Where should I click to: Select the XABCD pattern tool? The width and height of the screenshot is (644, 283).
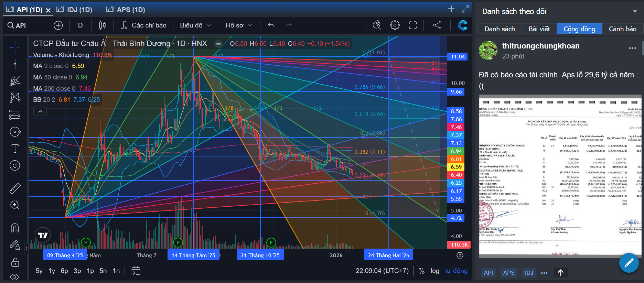(15, 98)
